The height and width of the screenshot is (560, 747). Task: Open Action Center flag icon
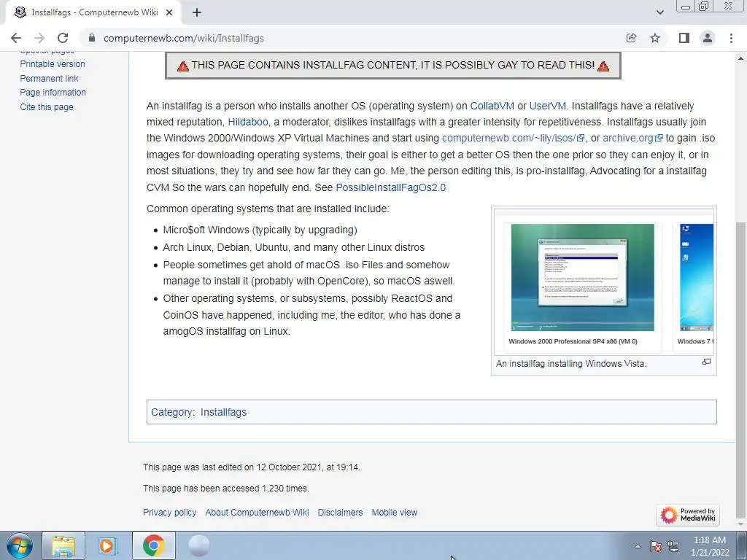coord(656,546)
